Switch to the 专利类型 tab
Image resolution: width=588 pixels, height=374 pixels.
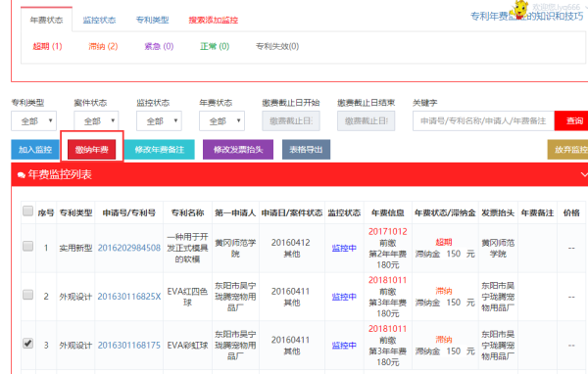152,20
